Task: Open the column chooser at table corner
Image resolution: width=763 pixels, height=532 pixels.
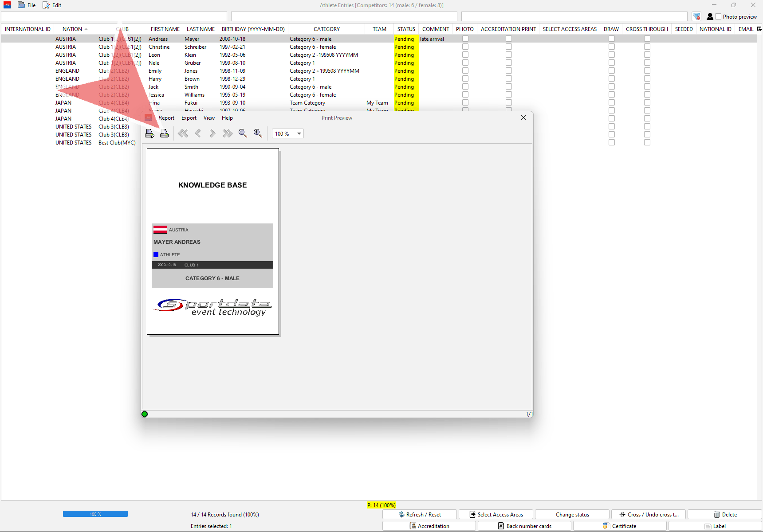Action: [759, 29]
